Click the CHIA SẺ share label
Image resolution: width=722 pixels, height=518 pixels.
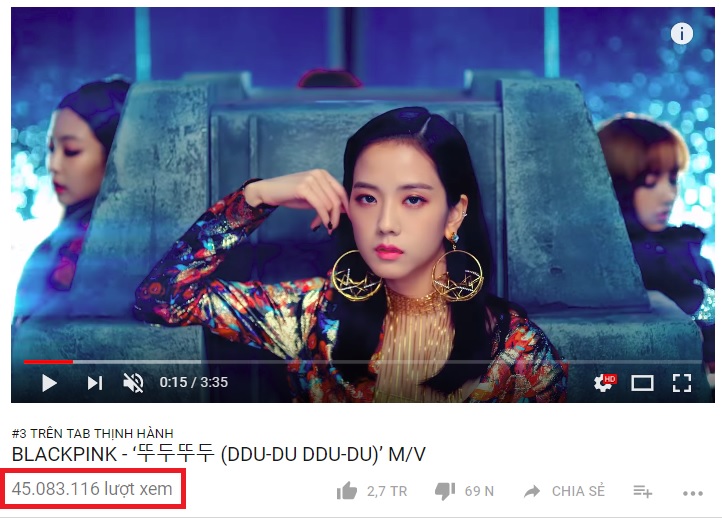coord(578,491)
